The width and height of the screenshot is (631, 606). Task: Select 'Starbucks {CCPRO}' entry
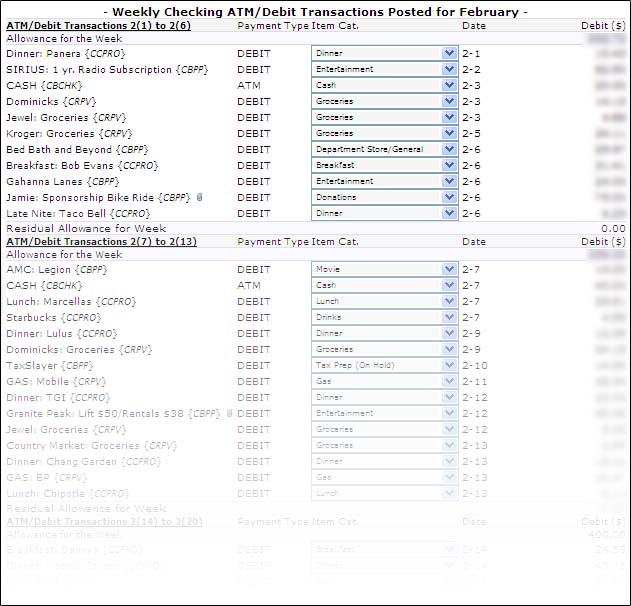click(54, 317)
